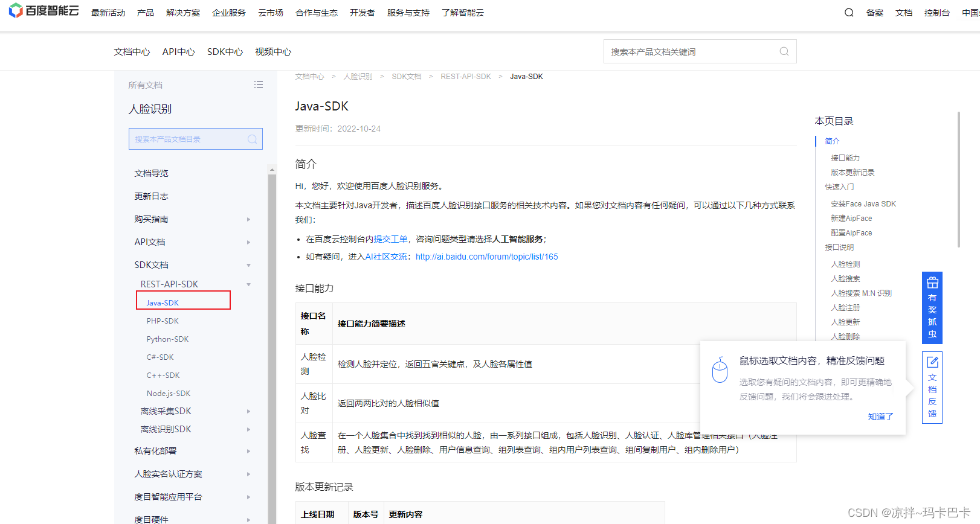This screenshot has width=980, height=524.
Task: Expand 购买指南 in sidebar
Action: pos(248,220)
